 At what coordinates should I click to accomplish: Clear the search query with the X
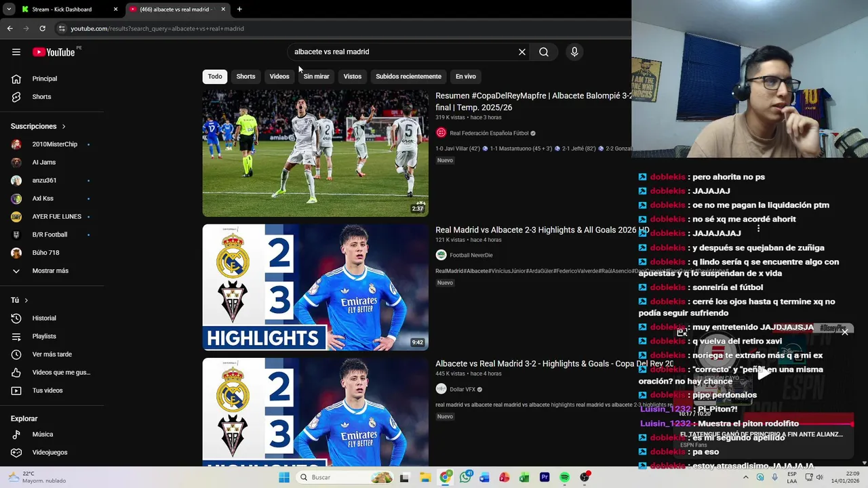tap(522, 52)
